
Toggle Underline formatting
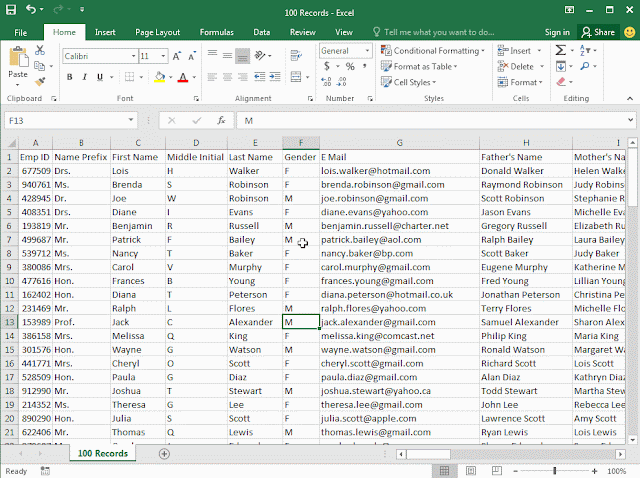[100, 77]
